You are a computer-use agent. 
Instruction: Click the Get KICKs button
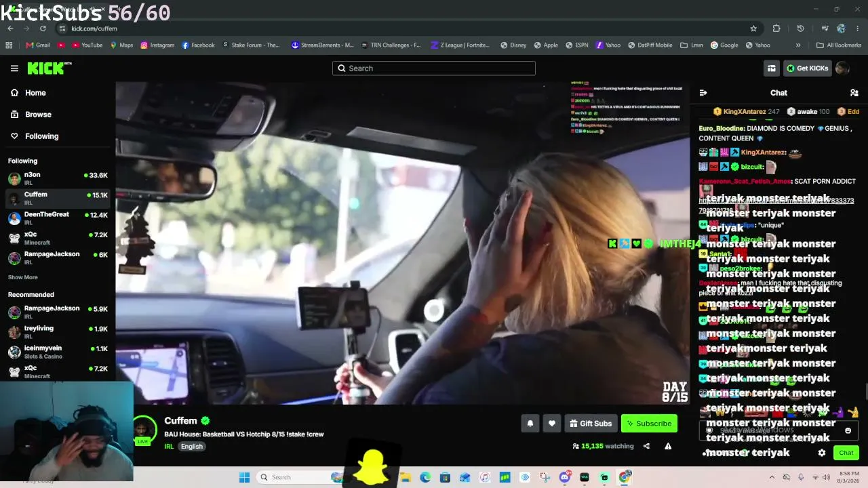tap(807, 68)
